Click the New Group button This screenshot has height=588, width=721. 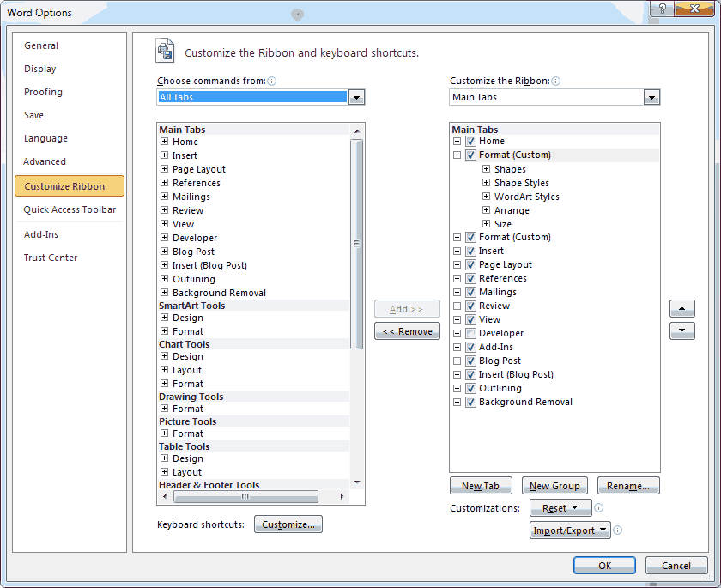coord(554,486)
